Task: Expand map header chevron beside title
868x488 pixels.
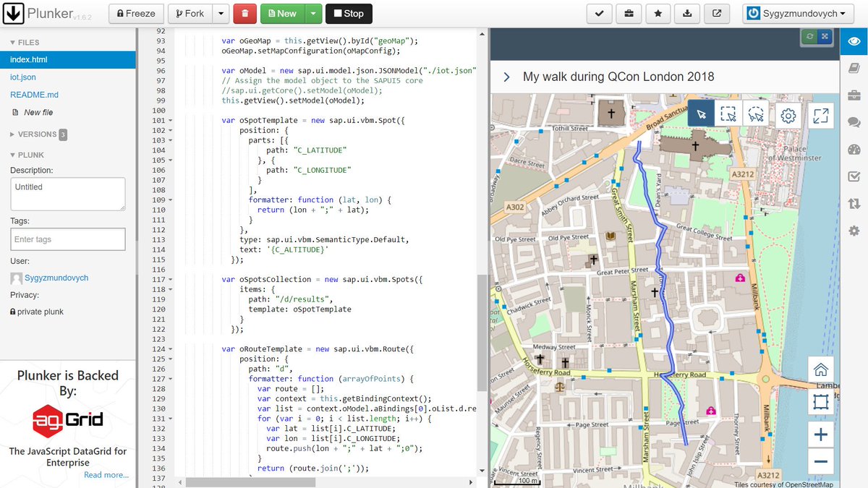Action: pyautogui.click(x=506, y=77)
